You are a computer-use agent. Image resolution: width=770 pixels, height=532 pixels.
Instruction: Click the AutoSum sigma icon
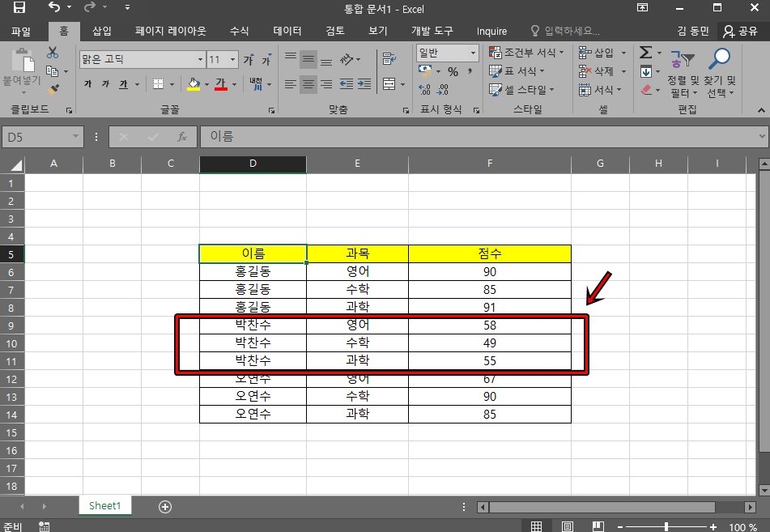tap(646, 52)
